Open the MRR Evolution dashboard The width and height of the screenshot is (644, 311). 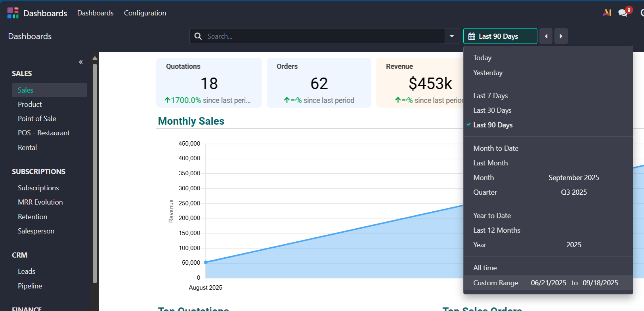[40, 202]
